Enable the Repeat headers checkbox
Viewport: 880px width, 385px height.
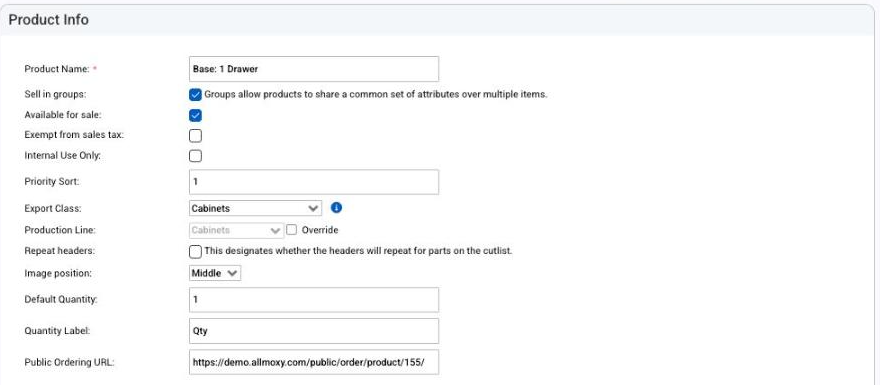pyautogui.click(x=195, y=251)
